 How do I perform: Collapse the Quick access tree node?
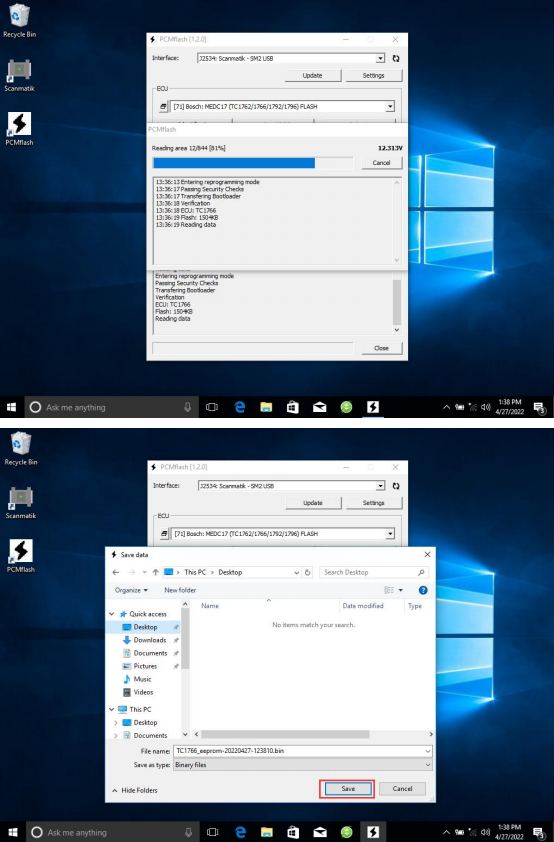pos(112,614)
